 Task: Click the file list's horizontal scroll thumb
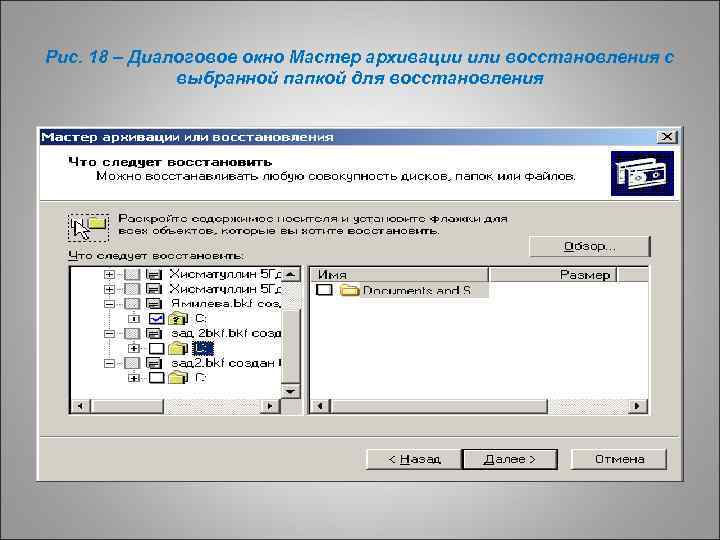(439, 406)
